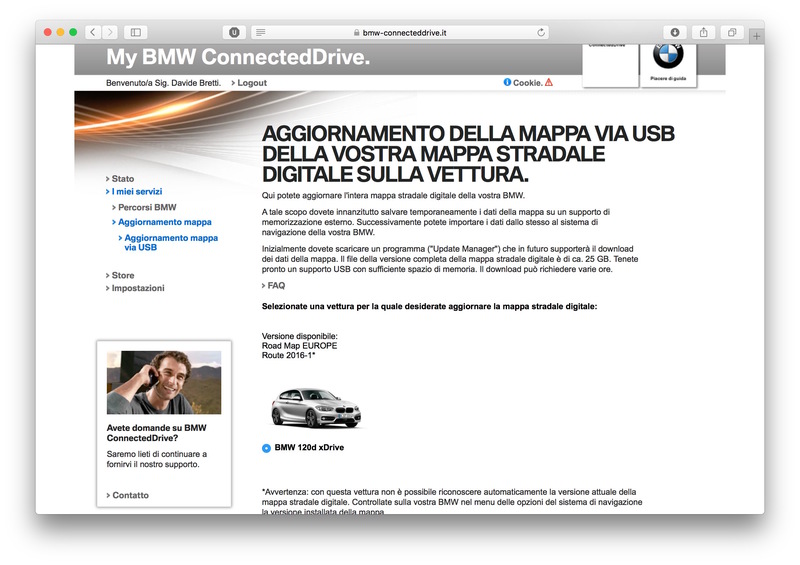The image size is (800, 565).
Task: Show the Safari sidebar
Action: [136, 32]
